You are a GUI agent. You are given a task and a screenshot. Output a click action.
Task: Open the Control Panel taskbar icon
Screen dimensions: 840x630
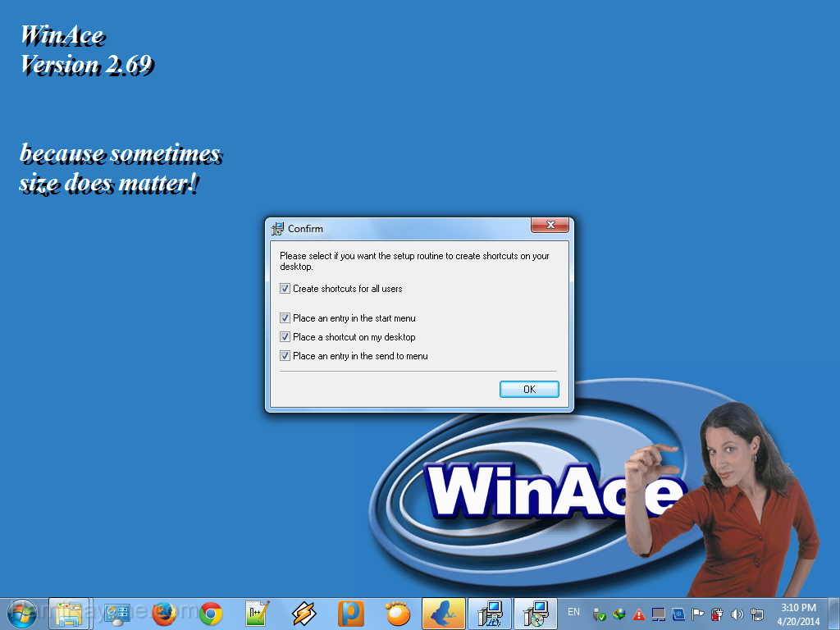(x=116, y=614)
